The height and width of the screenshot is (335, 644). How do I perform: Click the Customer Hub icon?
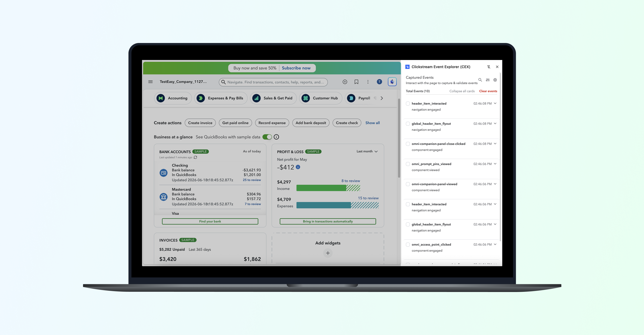point(306,98)
